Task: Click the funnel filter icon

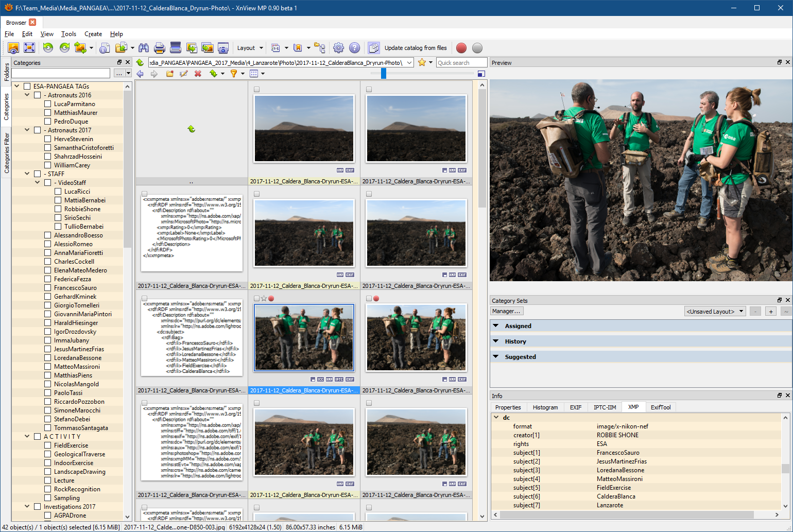Action: pos(234,74)
